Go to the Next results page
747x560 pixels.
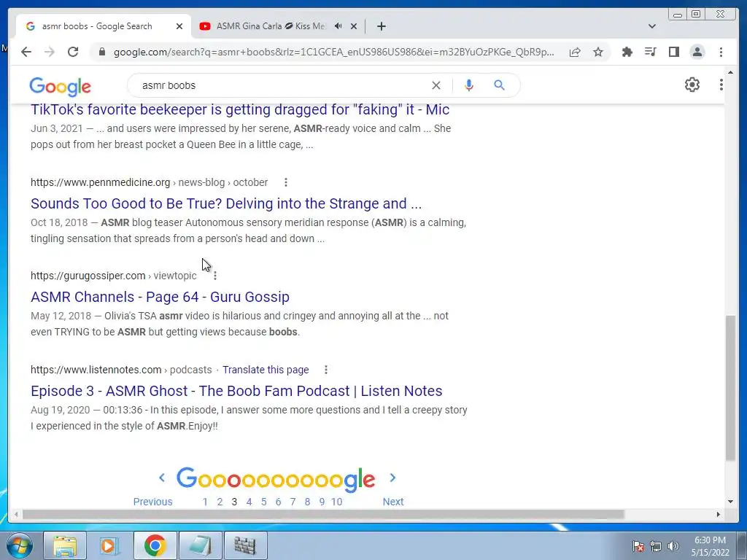tap(393, 502)
